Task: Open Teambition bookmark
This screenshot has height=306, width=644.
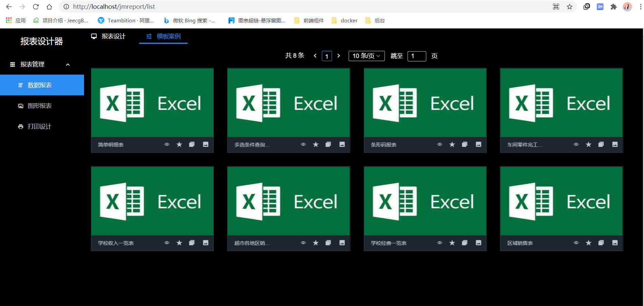Action: (126, 21)
